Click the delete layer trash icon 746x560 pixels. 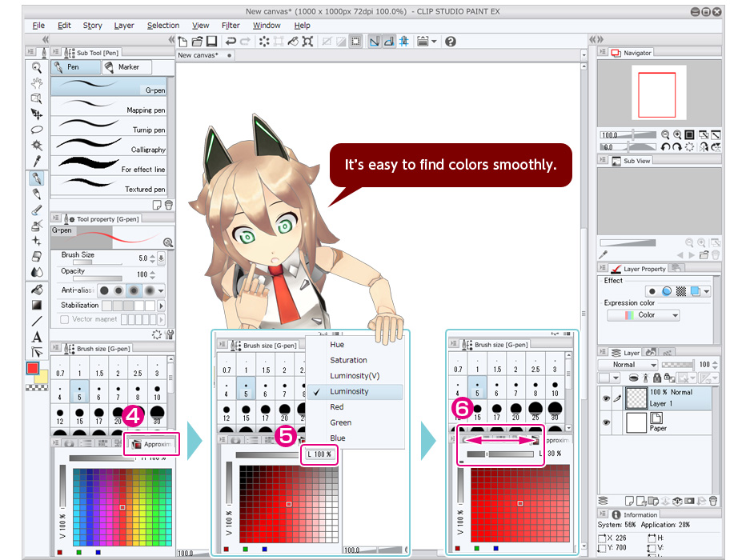(x=712, y=501)
